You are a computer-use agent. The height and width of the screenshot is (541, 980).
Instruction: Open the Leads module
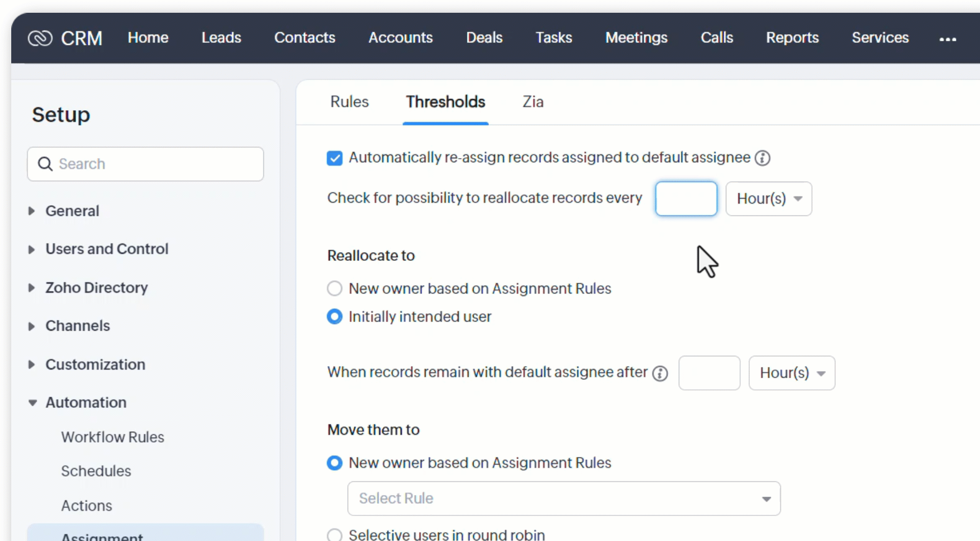coord(221,38)
